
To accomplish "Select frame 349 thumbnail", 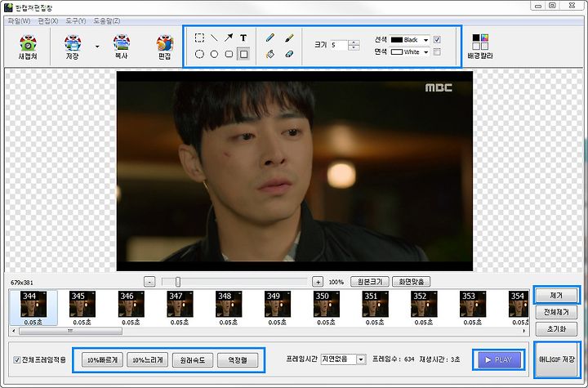I will [277, 308].
